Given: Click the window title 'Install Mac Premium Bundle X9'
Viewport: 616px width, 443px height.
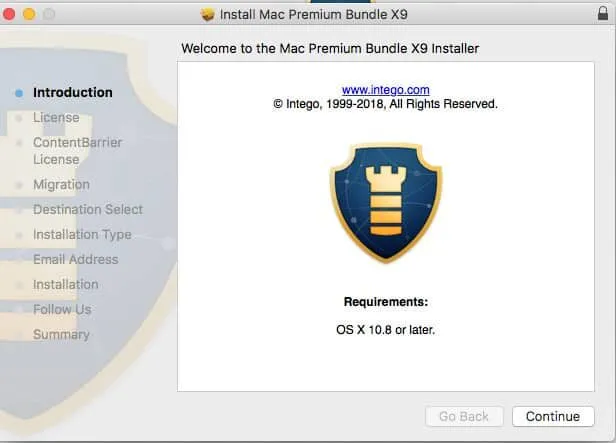Looking at the screenshot, I should click(314, 15).
